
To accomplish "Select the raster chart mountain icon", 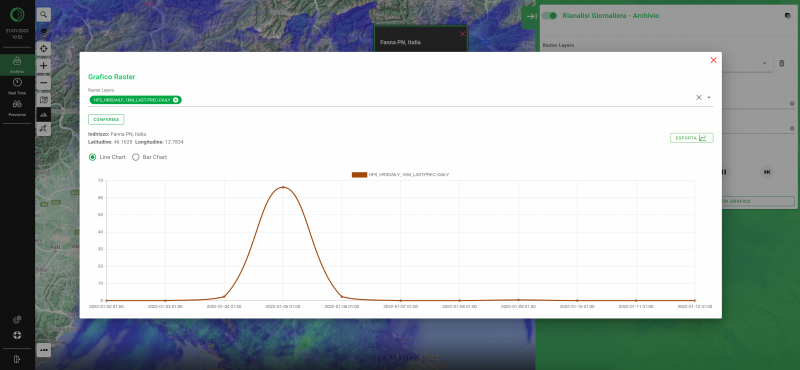I will click(44, 114).
